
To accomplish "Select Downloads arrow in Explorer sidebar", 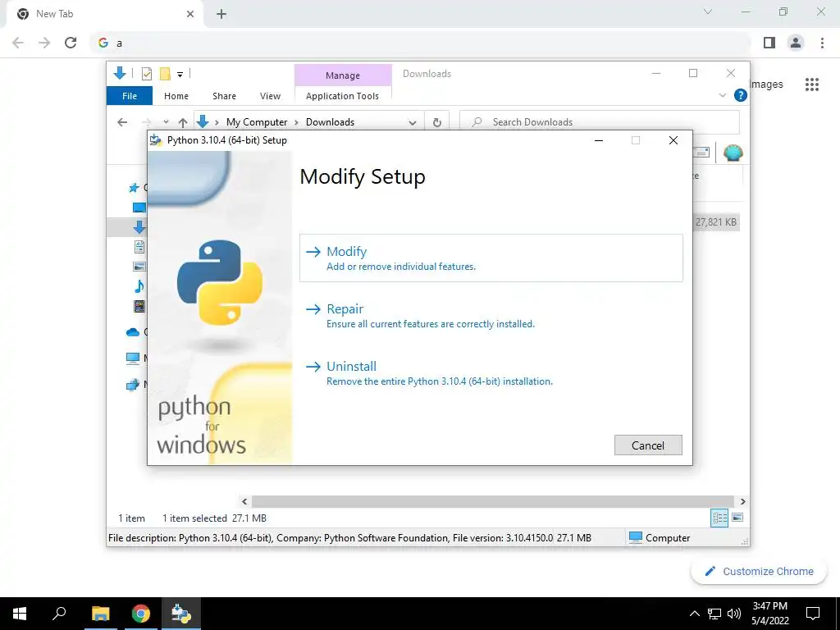I will (139, 227).
